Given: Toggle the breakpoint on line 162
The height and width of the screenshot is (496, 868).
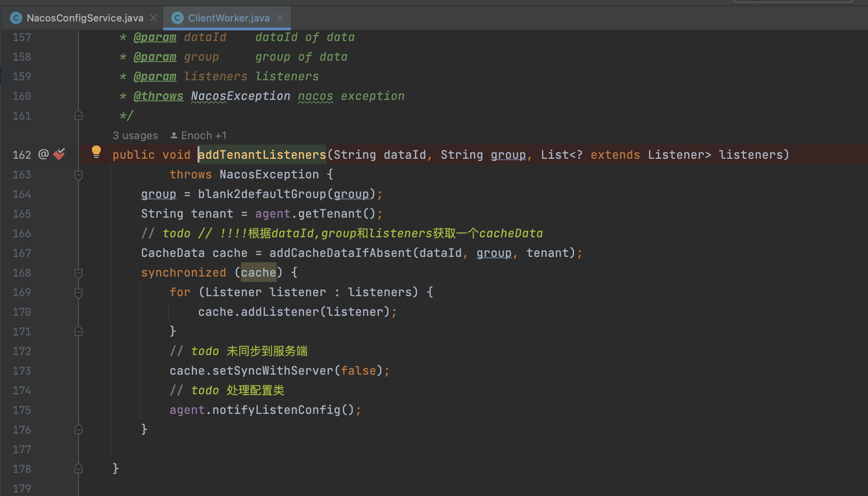Looking at the screenshot, I should tap(59, 154).
